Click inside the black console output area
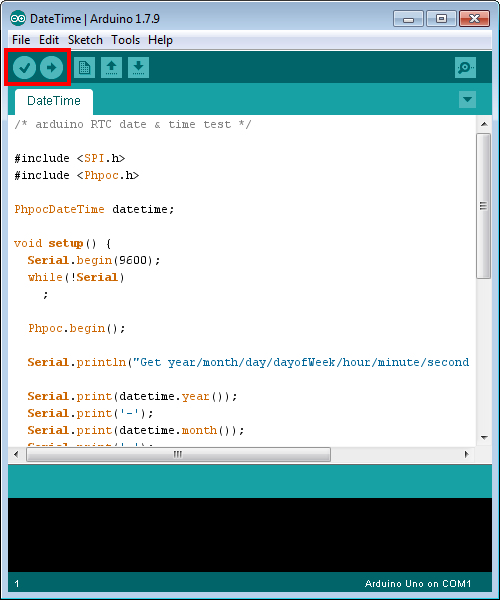 pyautogui.click(x=250, y=535)
